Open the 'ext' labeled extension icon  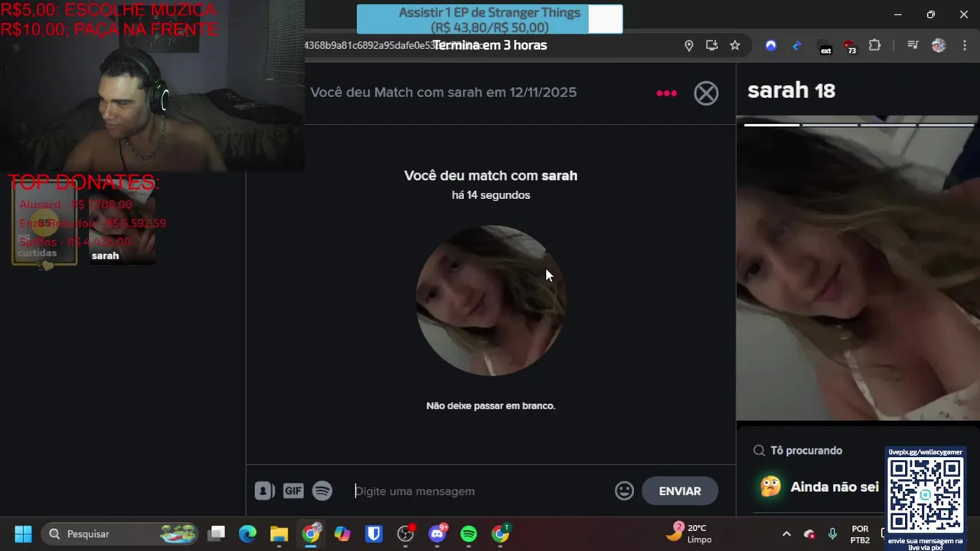825,47
